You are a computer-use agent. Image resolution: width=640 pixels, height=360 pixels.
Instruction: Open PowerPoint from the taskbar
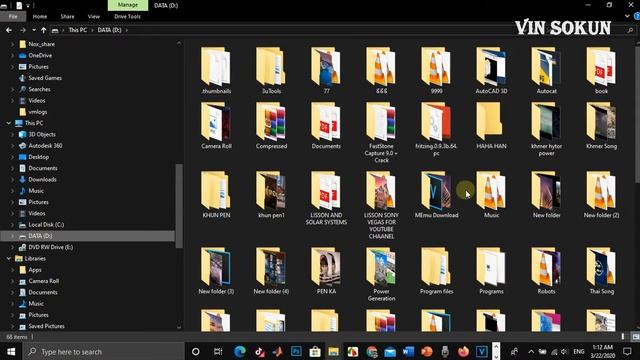coord(427,351)
